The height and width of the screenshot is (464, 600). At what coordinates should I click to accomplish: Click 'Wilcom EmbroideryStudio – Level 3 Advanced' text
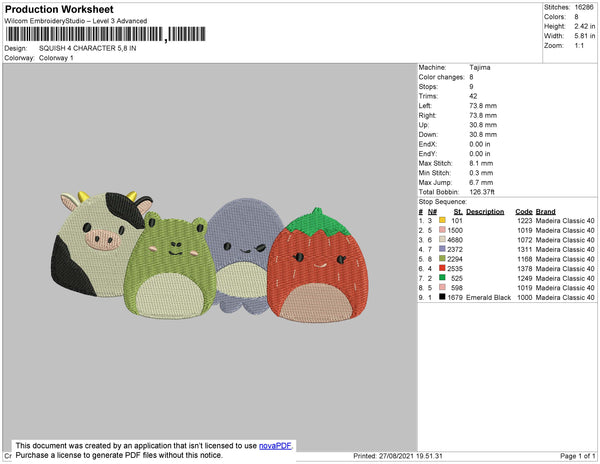pyautogui.click(x=76, y=21)
